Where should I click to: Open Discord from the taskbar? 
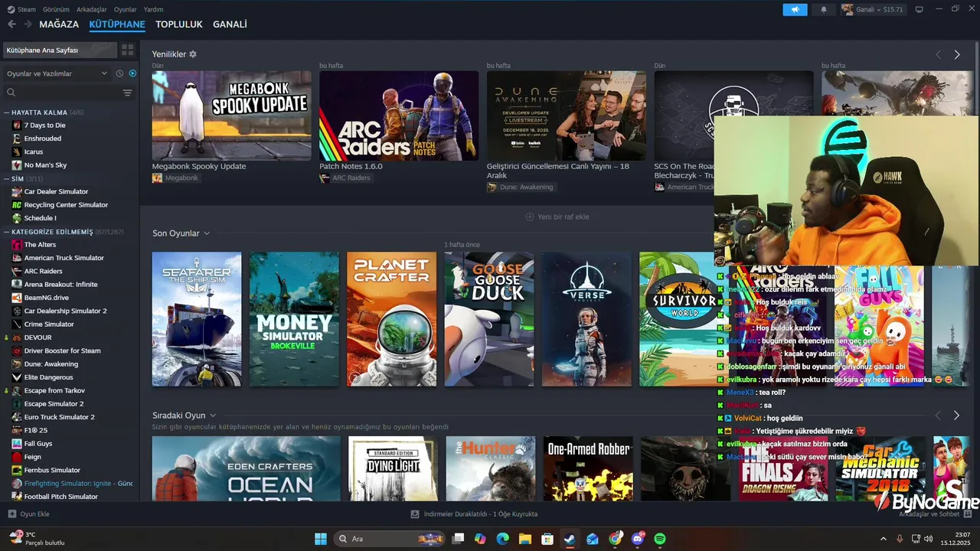click(638, 539)
